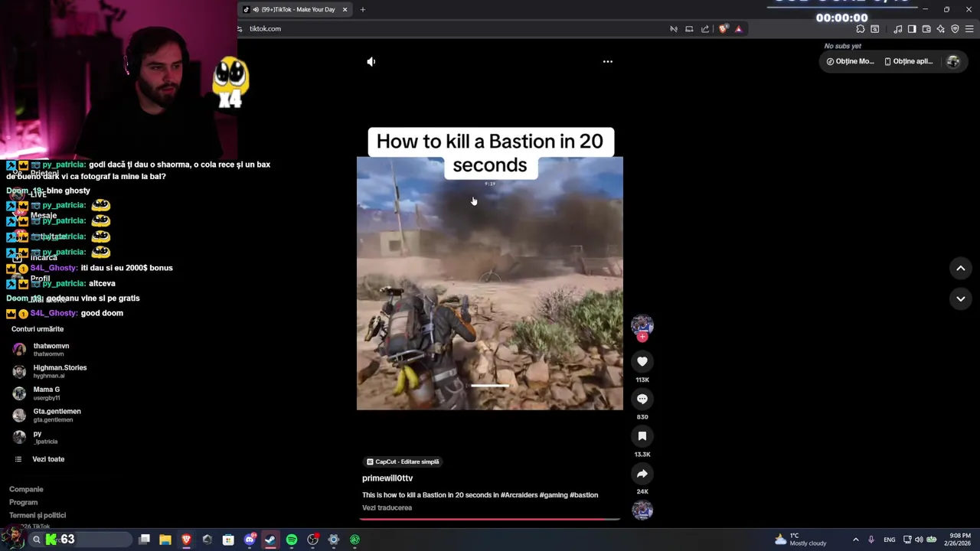Open Leo AI sparkle icon
This screenshot has height=551, width=980.
(941, 29)
